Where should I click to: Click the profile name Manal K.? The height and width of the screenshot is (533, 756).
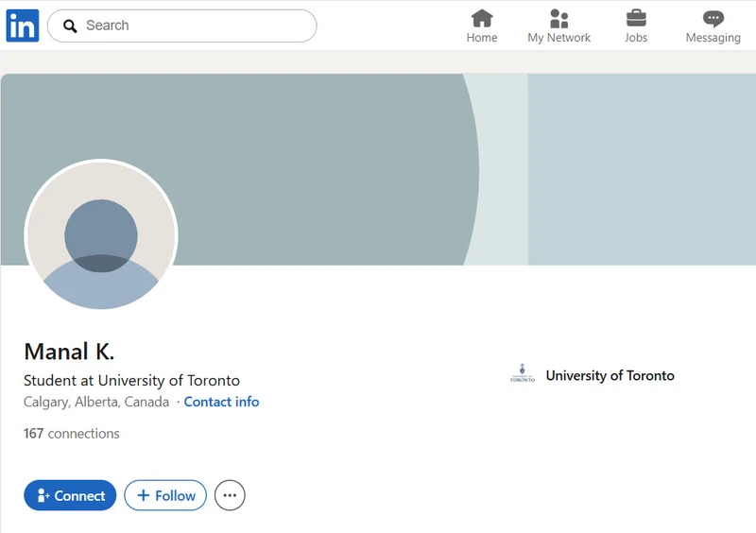click(x=69, y=352)
